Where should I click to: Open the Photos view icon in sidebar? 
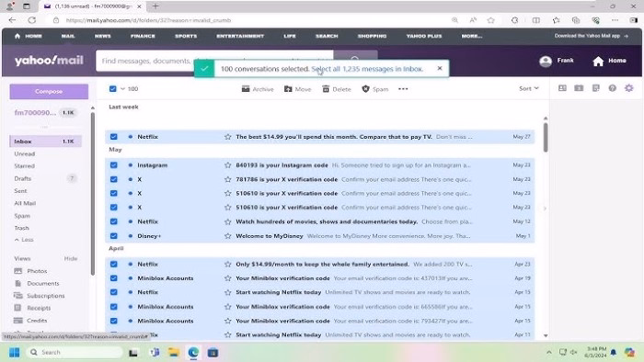click(17, 271)
